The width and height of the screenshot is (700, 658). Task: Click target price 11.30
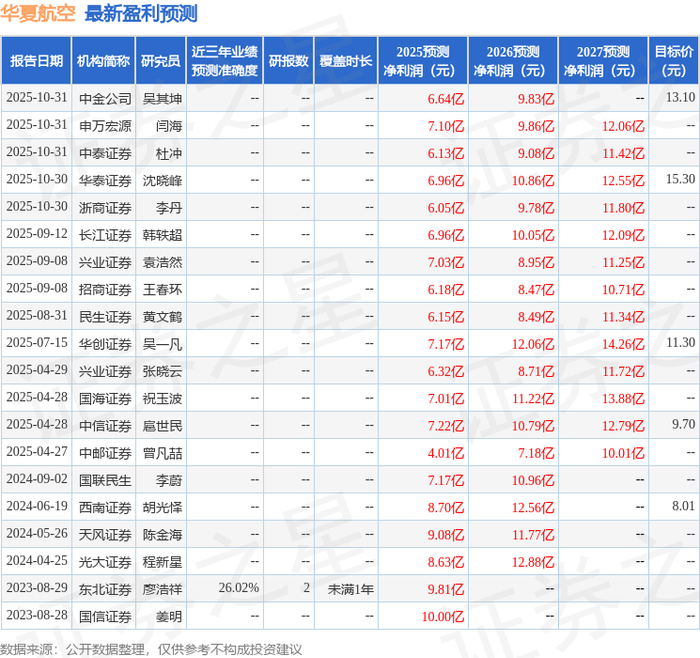coord(680,342)
